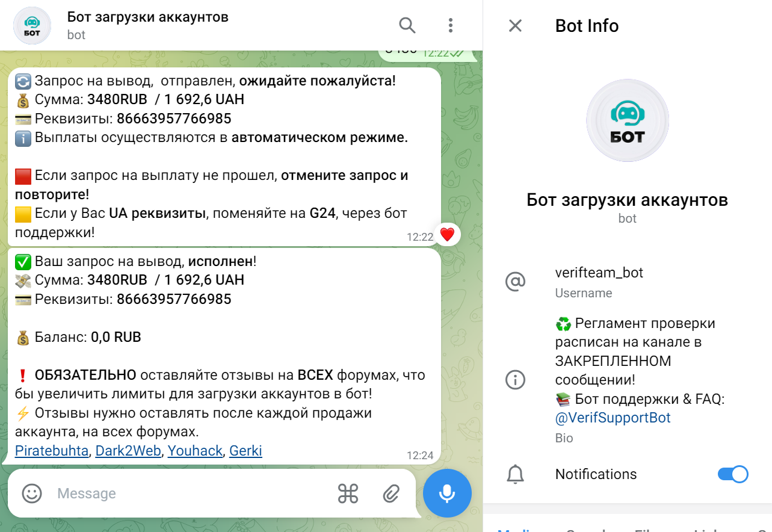Open the Piratebuhta forum link
The height and width of the screenshot is (532, 772).
point(51,451)
